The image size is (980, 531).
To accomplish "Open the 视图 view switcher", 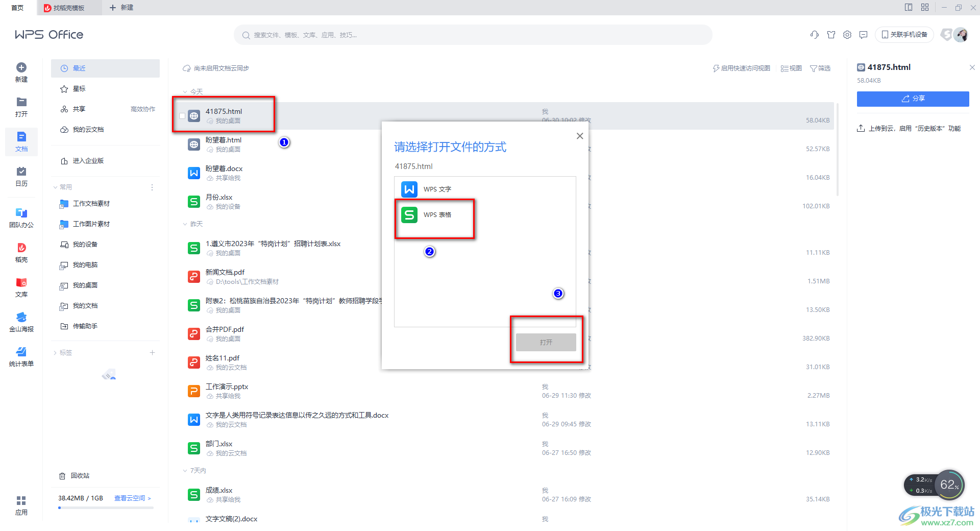I will [x=791, y=68].
